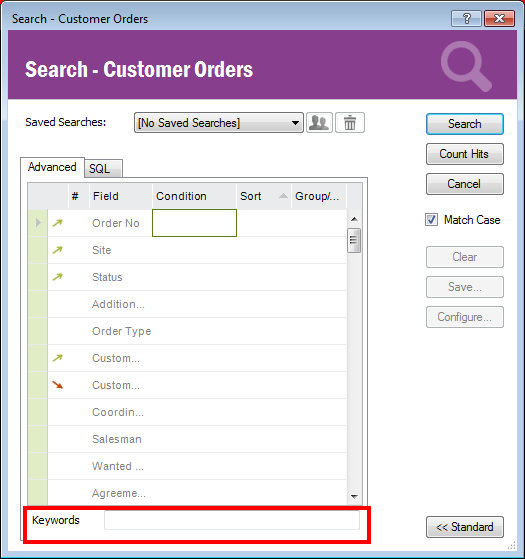Click the large magnifier icon in header
525x559 pixels.
466,66
